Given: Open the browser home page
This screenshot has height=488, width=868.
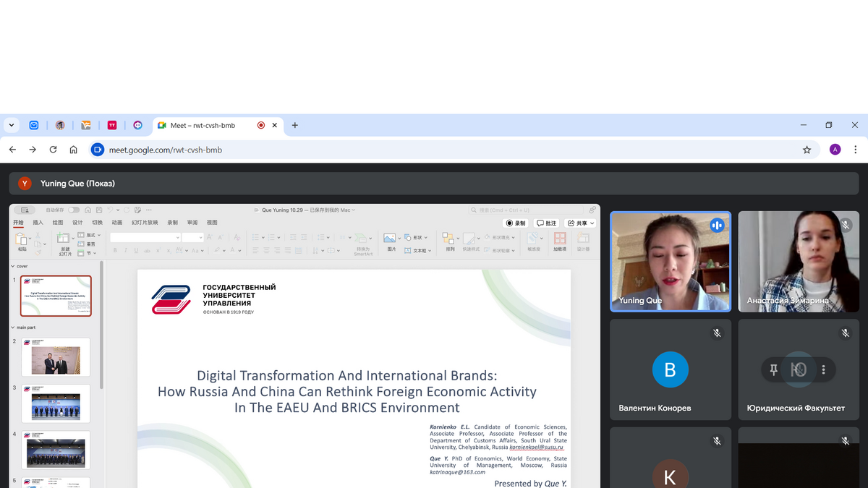Looking at the screenshot, I should [x=73, y=150].
